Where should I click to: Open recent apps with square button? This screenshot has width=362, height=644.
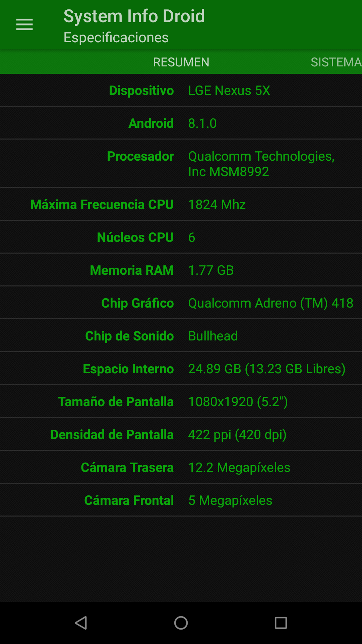point(281,623)
